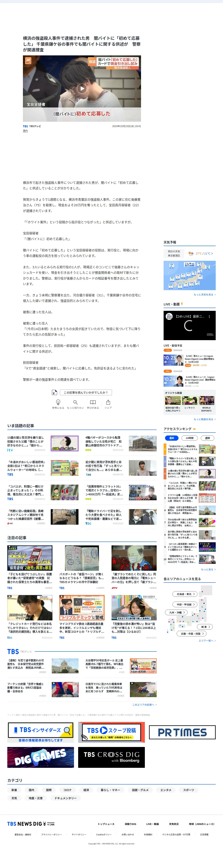Open the コロナ category chip
Viewport: 223px width, 868px height.
67,790
